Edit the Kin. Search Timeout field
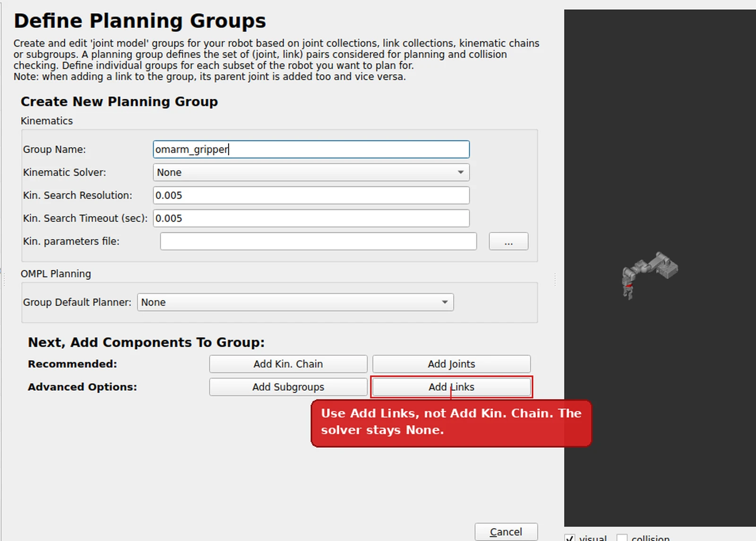This screenshot has height=541, width=756. point(311,218)
